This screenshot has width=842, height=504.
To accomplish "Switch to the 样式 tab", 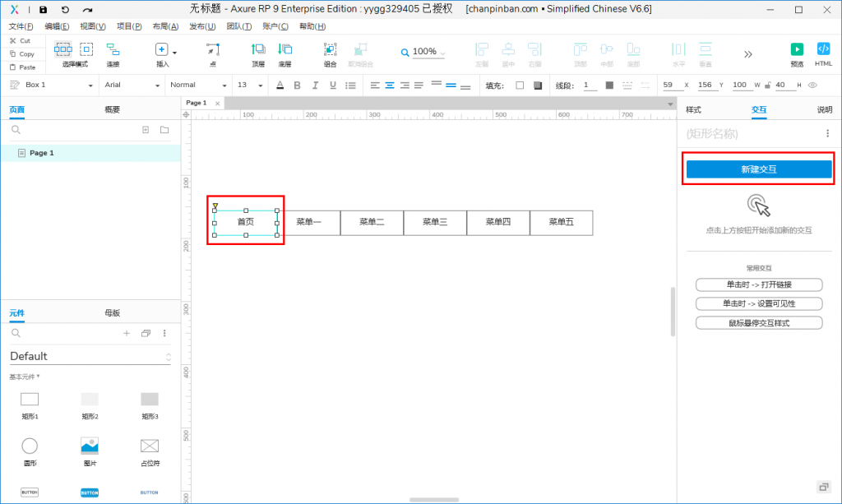I will (x=693, y=109).
